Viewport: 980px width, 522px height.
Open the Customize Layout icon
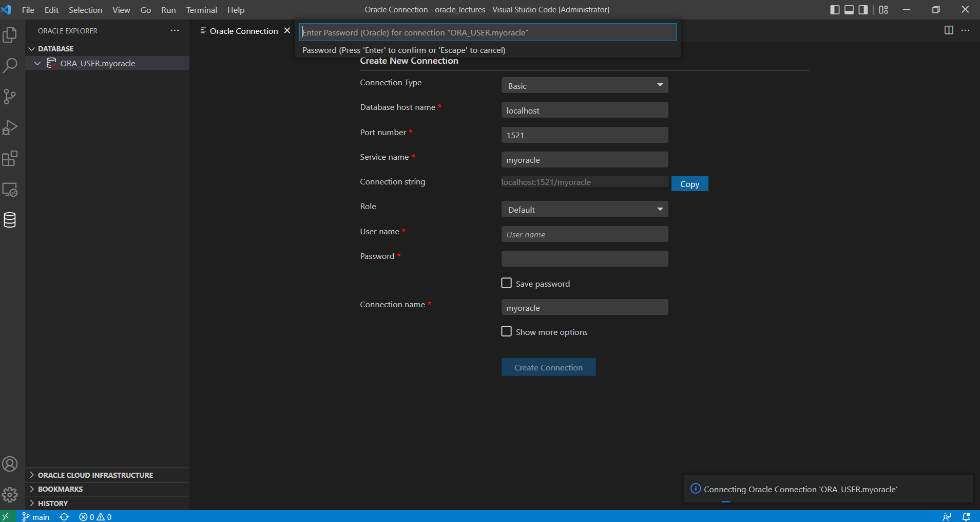click(883, 10)
